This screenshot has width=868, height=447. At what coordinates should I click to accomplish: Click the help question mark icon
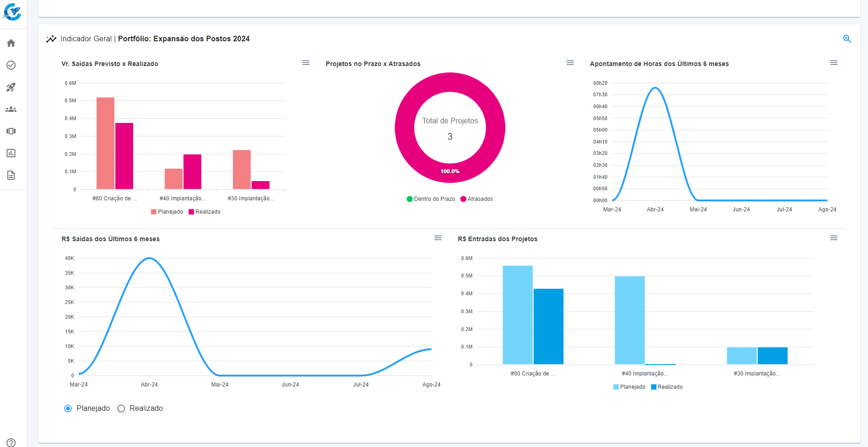click(11, 442)
